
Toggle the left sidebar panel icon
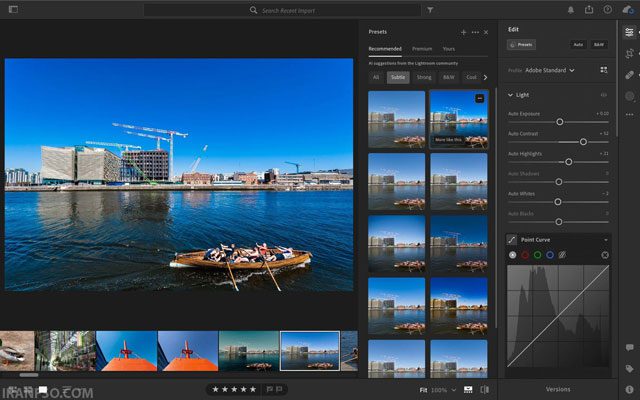(x=13, y=9)
